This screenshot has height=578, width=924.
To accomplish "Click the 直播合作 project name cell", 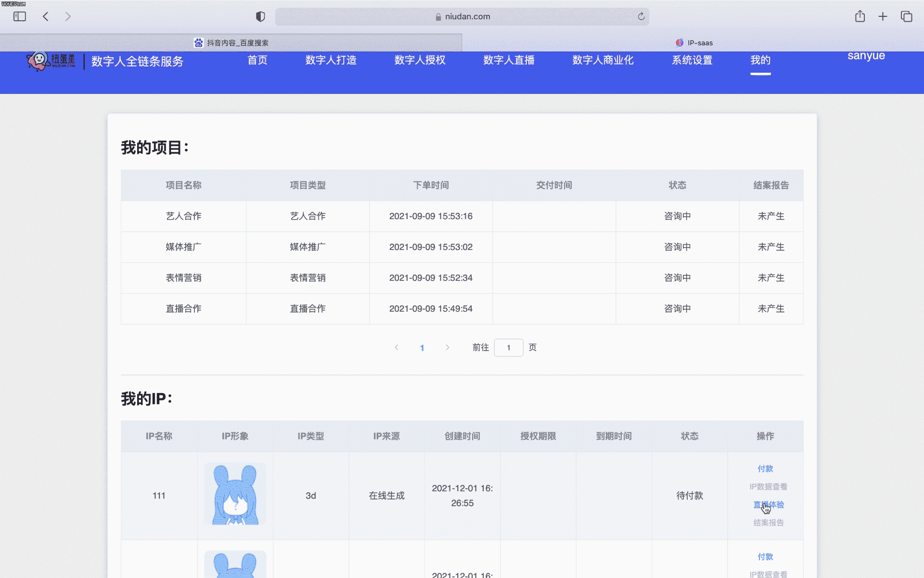I will pos(183,309).
